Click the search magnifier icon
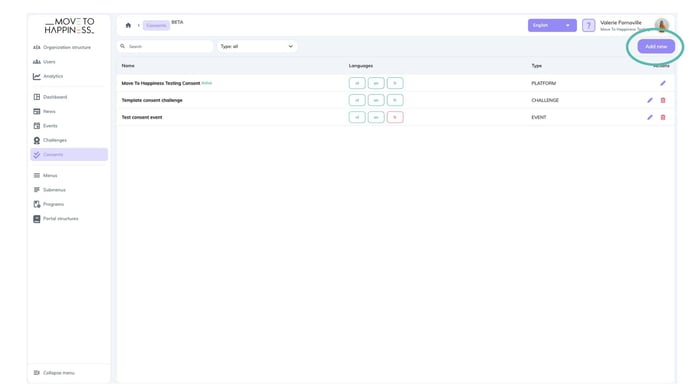 pos(122,46)
